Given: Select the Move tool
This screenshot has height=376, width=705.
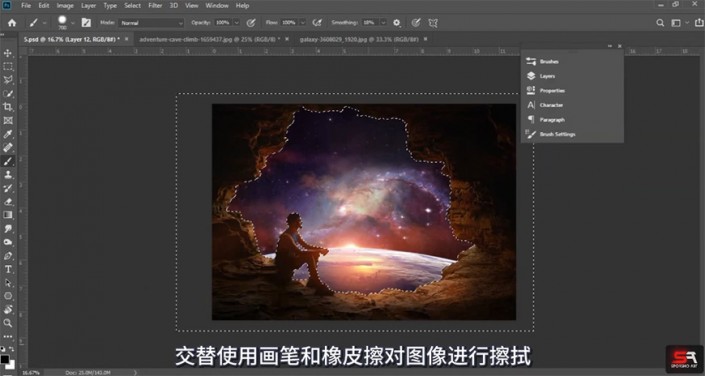Looking at the screenshot, I should [x=8, y=53].
